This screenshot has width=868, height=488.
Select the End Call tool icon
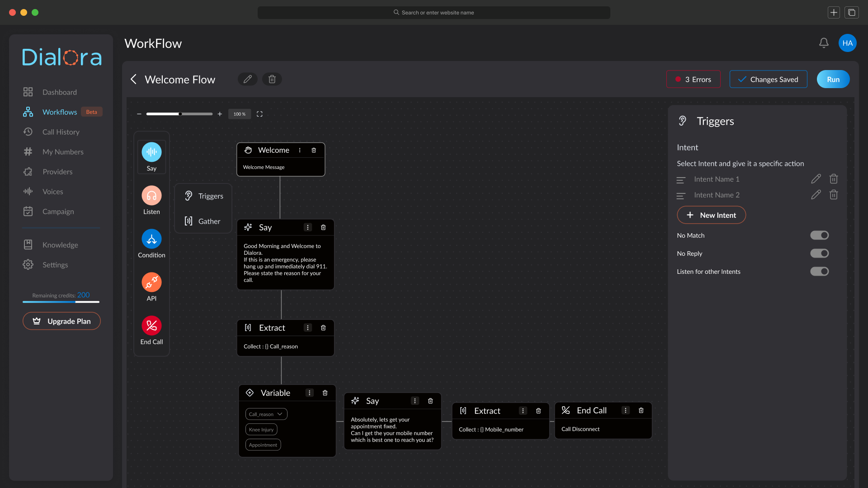(151, 326)
